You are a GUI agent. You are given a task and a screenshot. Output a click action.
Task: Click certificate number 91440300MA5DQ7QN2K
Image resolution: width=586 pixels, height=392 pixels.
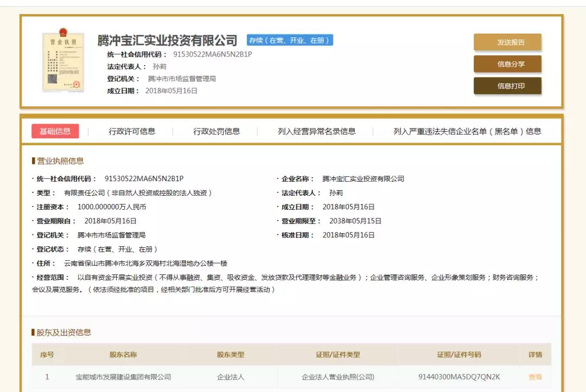point(459,377)
